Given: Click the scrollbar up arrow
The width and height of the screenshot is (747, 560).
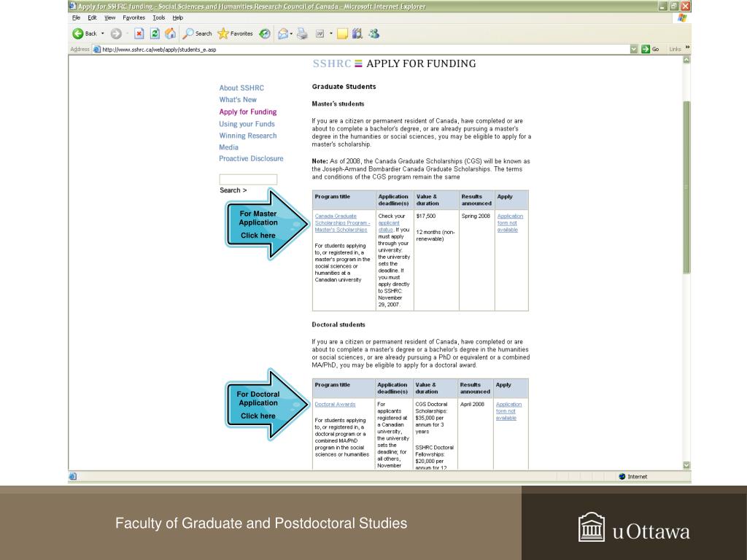Looking at the screenshot, I should point(686,60).
